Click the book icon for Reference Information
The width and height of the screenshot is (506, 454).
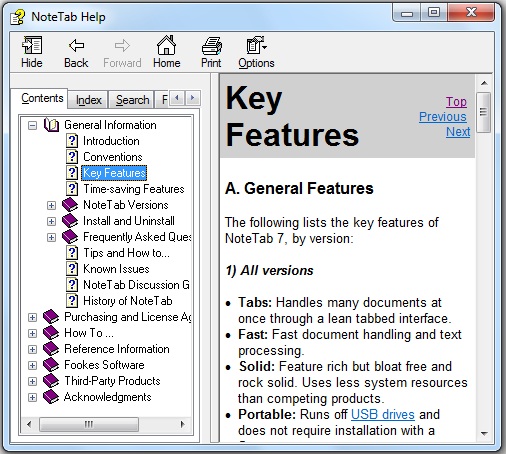[51, 349]
